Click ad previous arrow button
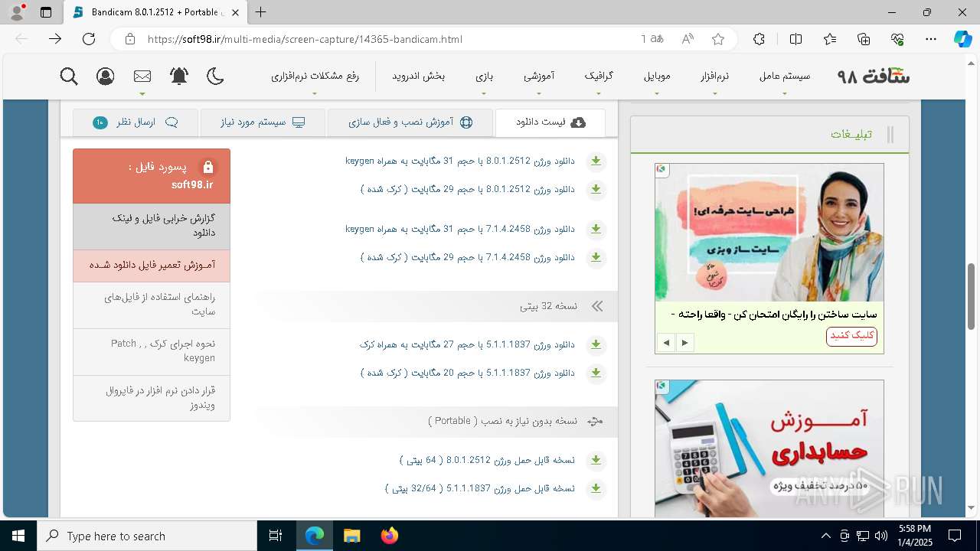The height and width of the screenshot is (551, 980). (x=667, y=343)
